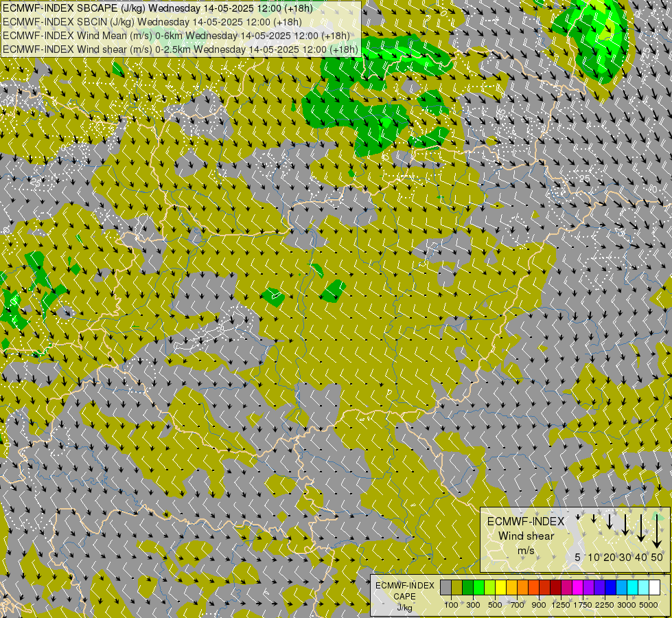Click the CAPE scale label 2250
This screenshot has width=672, height=618.
point(604,605)
